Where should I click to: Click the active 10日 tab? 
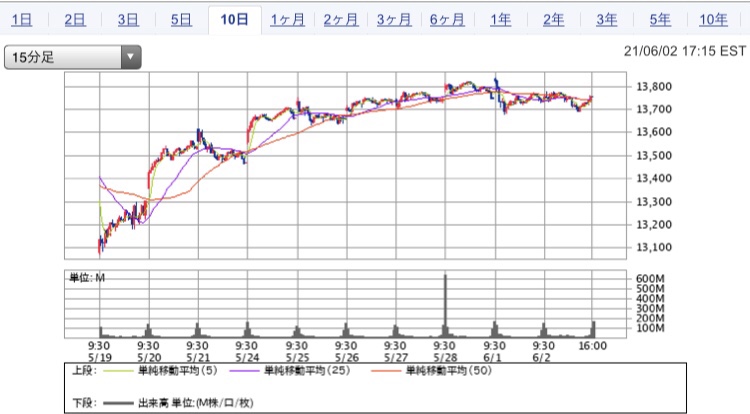coord(234,20)
